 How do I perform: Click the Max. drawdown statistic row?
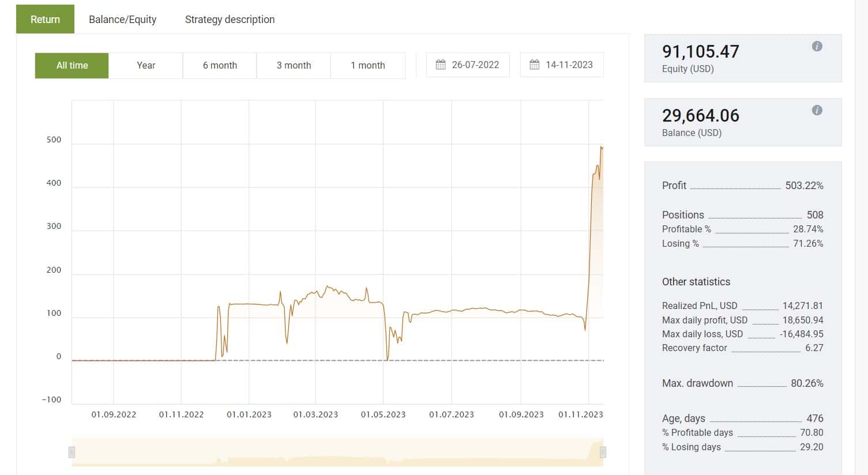743,383
